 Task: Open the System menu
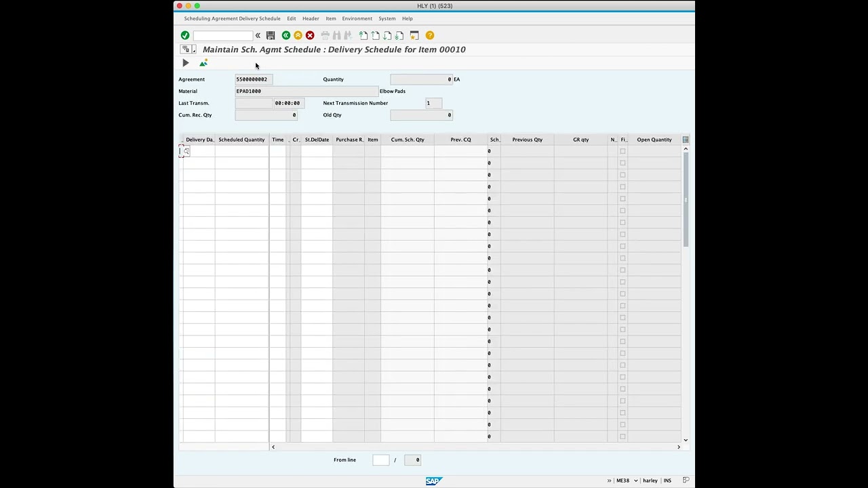[x=387, y=18]
